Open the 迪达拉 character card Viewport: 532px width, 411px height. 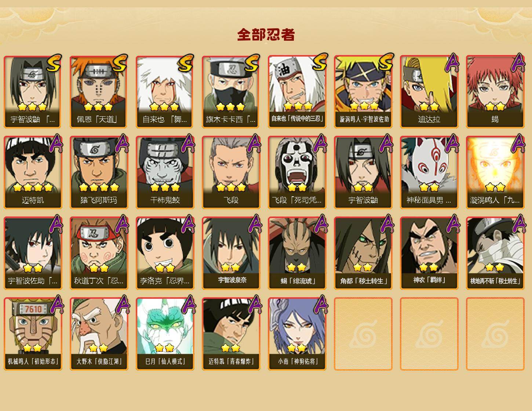429,92
